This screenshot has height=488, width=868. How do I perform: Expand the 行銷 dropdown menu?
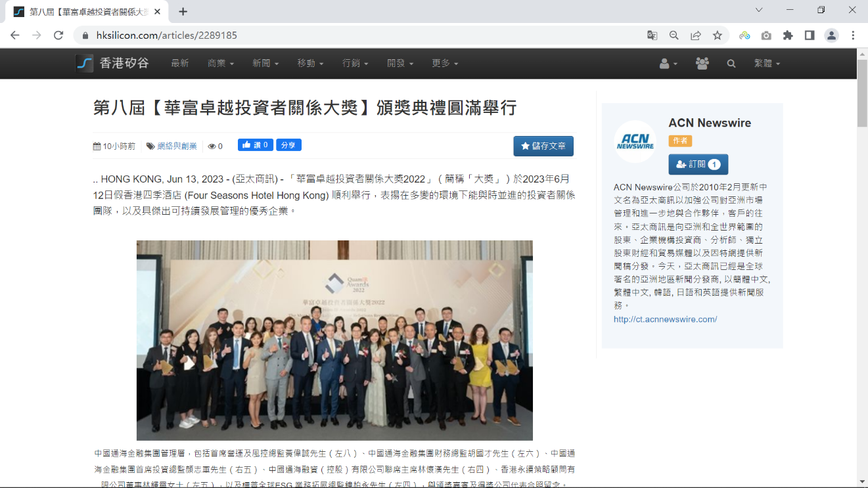click(x=355, y=63)
